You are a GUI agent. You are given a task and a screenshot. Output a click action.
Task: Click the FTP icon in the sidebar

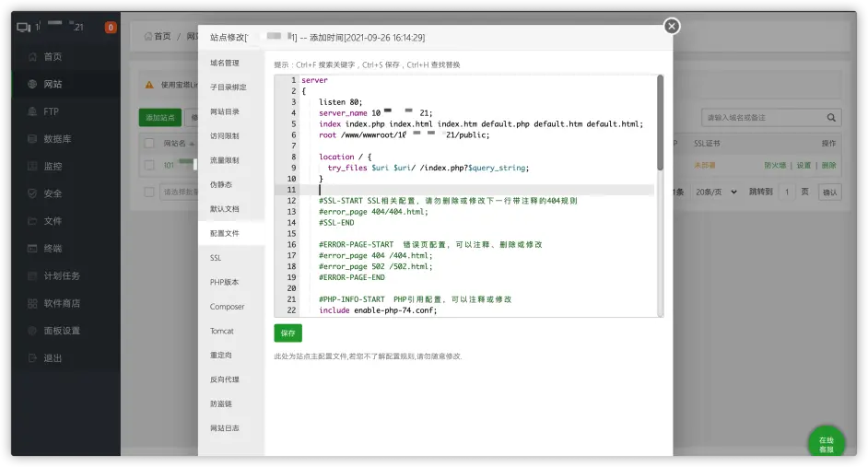(x=32, y=111)
